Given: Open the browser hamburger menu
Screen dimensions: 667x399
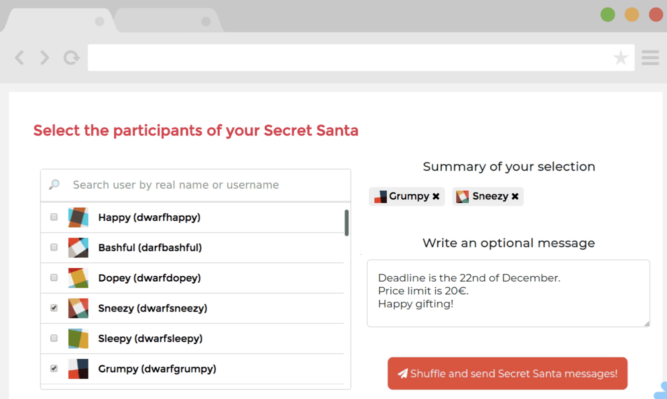Looking at the screenshot, I should pos(650,57).
